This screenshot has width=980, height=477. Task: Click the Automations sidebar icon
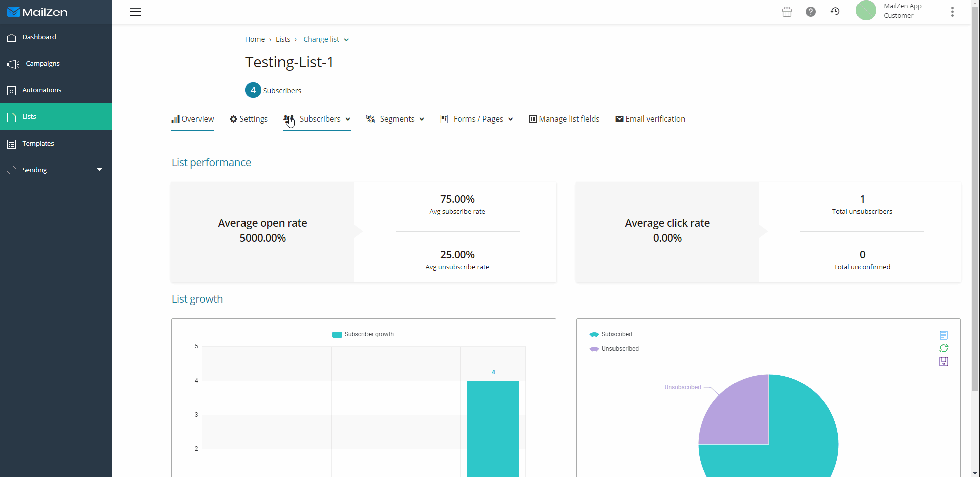(x=11, y=90)
